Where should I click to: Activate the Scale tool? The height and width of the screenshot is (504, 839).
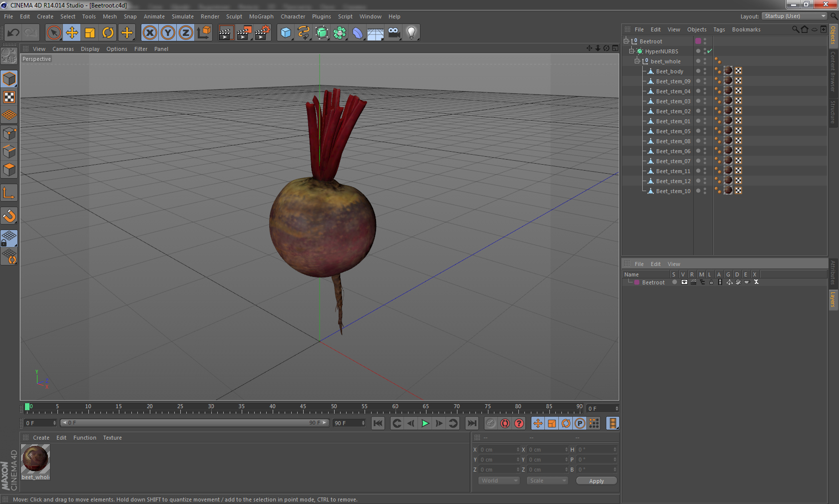(x=90, y=33)
